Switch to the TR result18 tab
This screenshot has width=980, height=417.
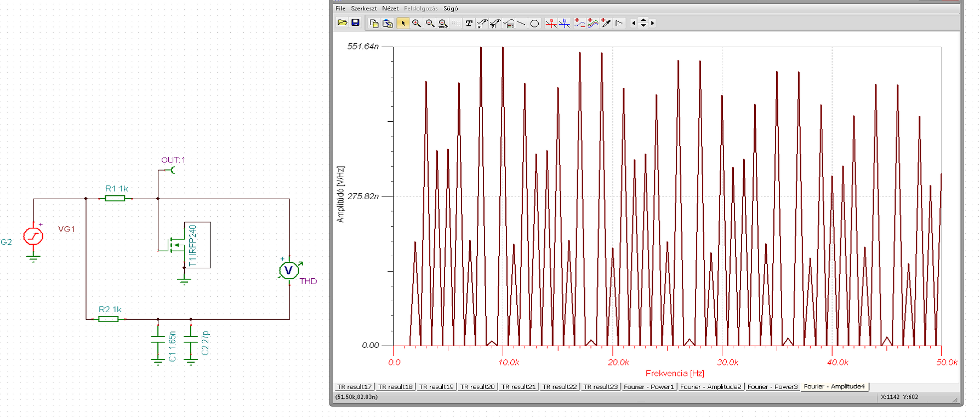click(395, 387)
